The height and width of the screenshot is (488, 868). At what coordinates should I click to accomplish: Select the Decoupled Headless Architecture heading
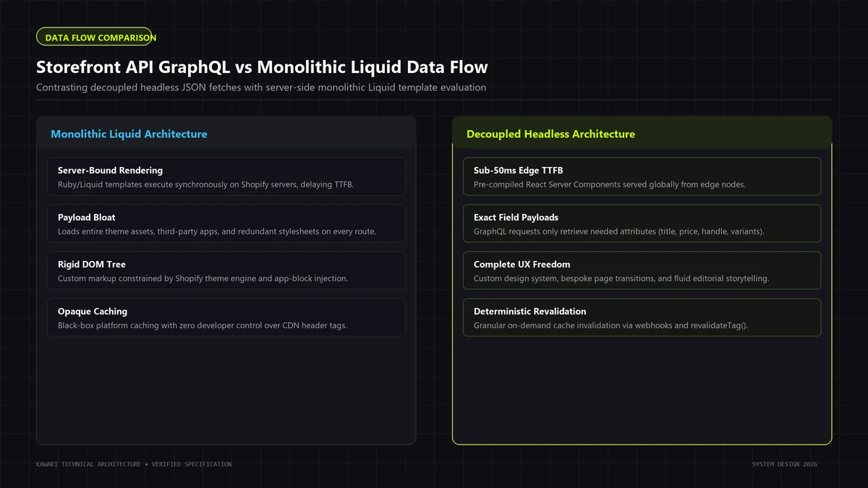550,134
